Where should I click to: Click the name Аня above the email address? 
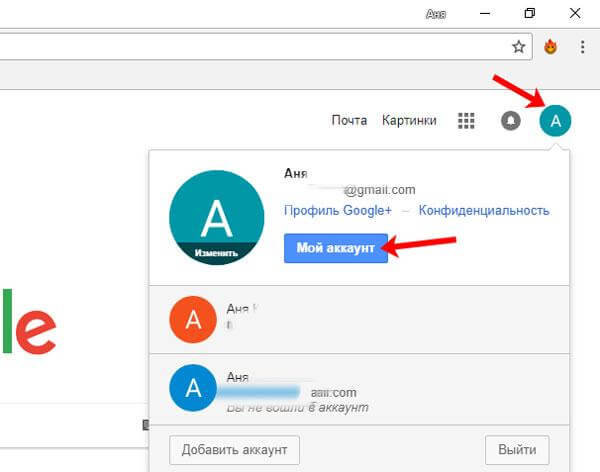pyautogui.click(x=295, y=173)
